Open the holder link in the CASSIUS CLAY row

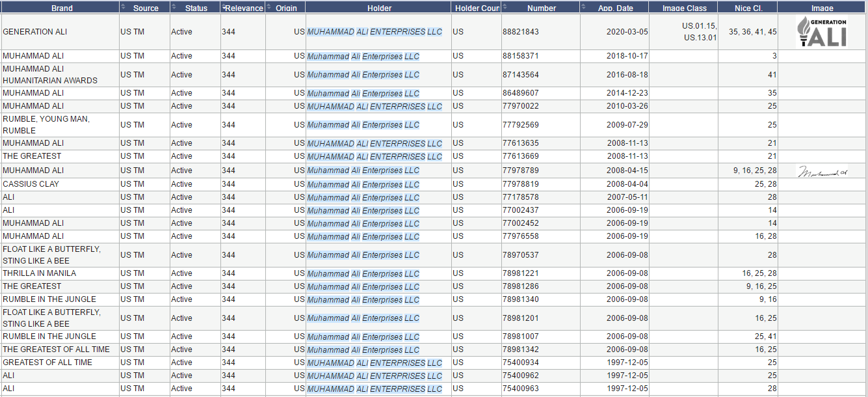[363, 184]
